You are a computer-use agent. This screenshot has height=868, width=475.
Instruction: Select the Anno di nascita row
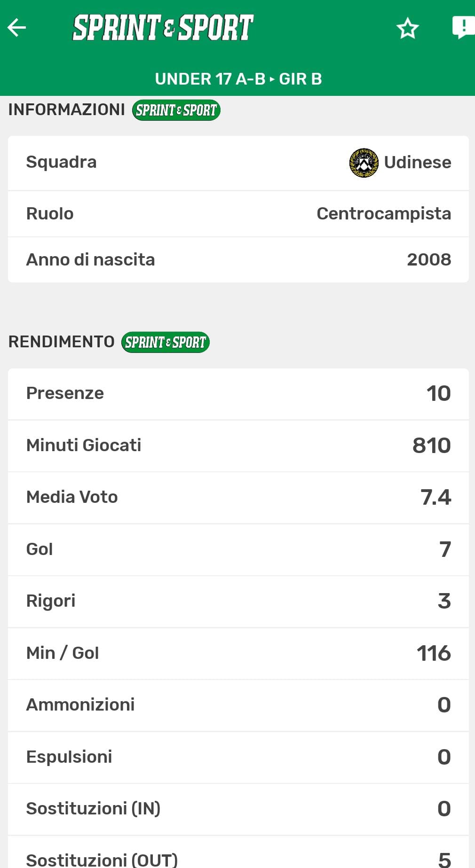pos(238,260)
